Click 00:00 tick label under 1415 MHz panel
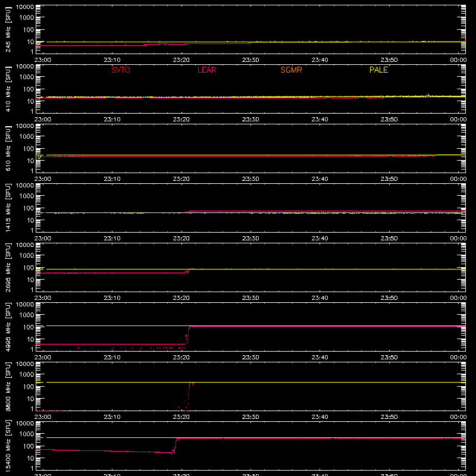 [458, 239]
